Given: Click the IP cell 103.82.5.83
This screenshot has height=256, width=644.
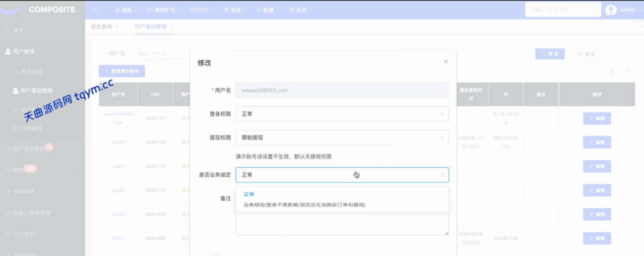Looking at the screenshot, I should point(506,238).
